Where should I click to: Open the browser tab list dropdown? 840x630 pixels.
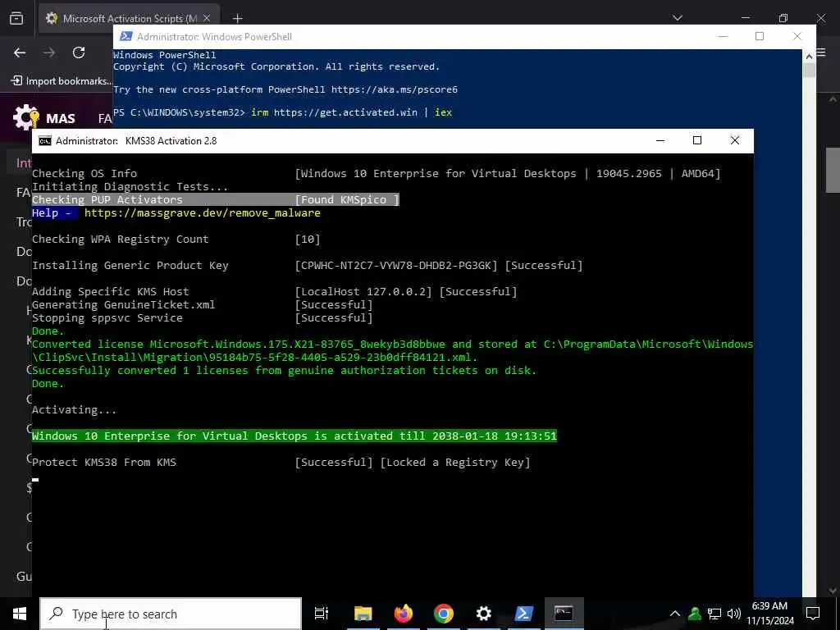pyautogui.click(x=677, y=18)
